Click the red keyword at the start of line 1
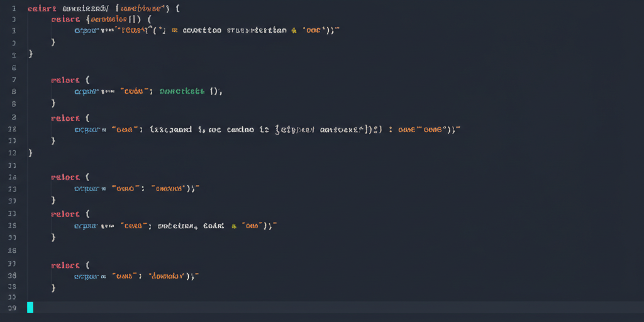Image resolution: width=644 pixels, height=322 pixels. 42,8
